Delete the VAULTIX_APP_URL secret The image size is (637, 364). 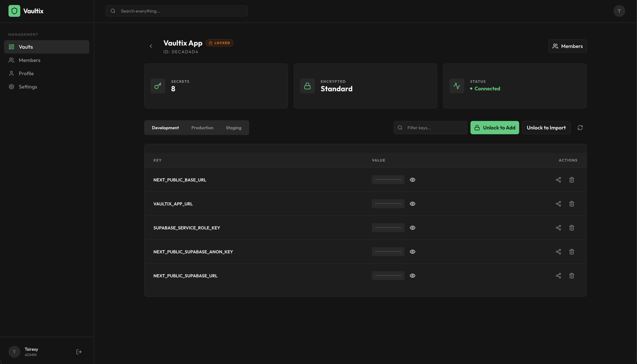coord(572,204)
